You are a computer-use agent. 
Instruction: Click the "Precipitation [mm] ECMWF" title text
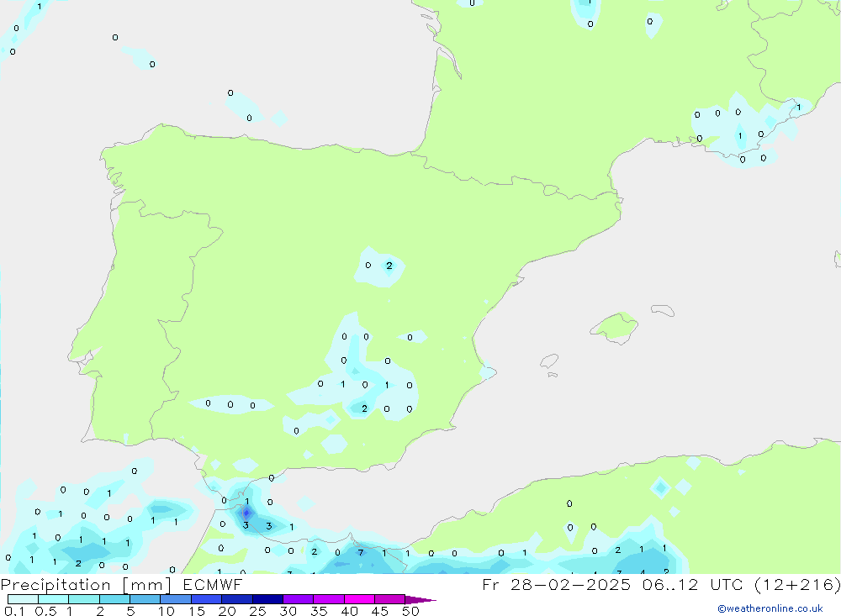(122, 585)
